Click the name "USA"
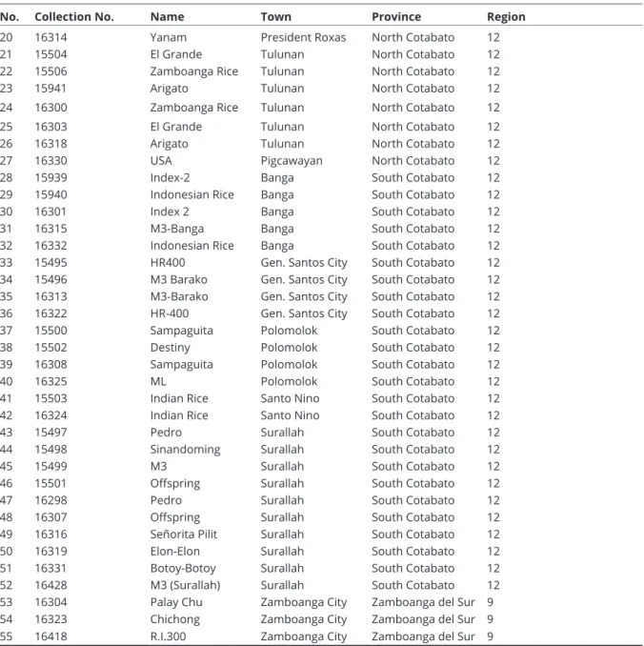644x646 pixels. (161, 160)
